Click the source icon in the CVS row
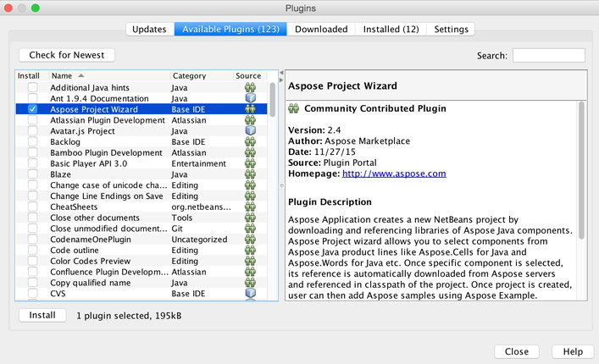The image size is (599, 364). [250, 294]
